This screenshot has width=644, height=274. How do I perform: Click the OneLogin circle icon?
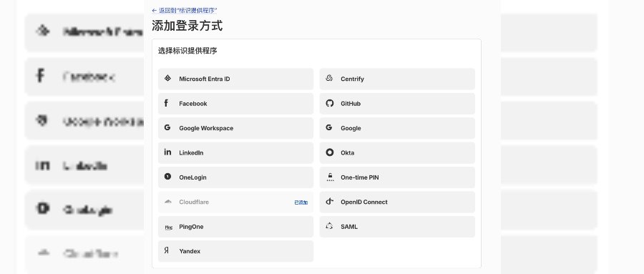coord(167,177)
